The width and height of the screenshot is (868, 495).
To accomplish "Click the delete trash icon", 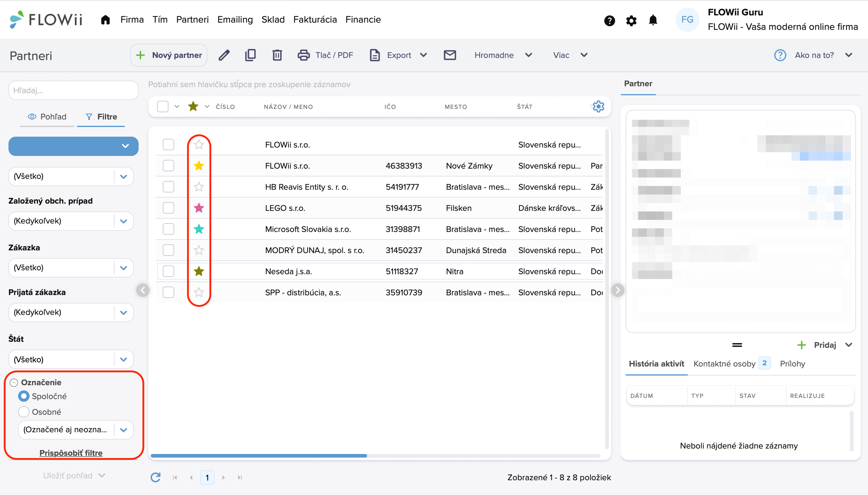I will (277, 55).
